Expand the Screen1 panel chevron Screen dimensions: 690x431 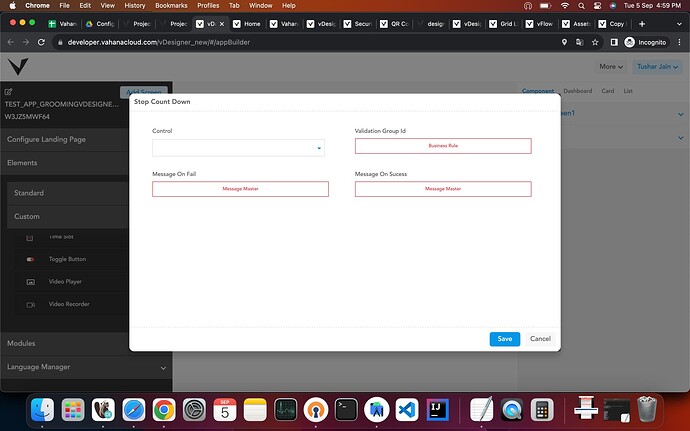click(x=680, y=114)
